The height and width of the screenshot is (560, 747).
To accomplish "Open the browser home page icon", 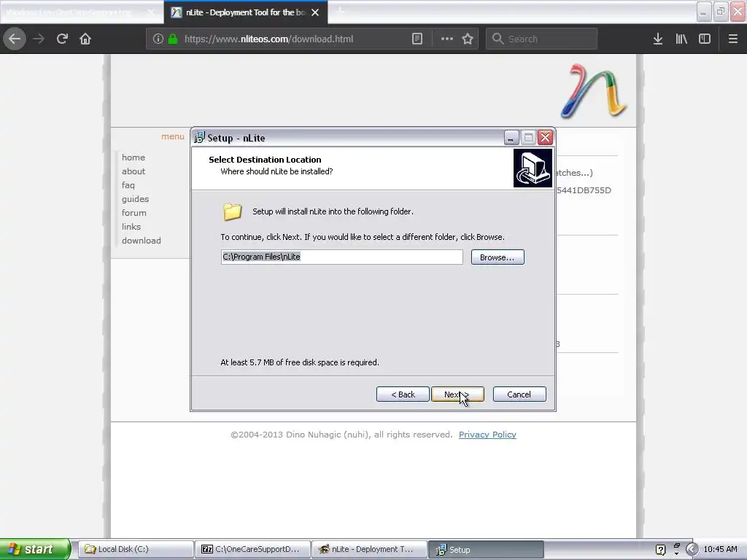I will tap(85, 39).
